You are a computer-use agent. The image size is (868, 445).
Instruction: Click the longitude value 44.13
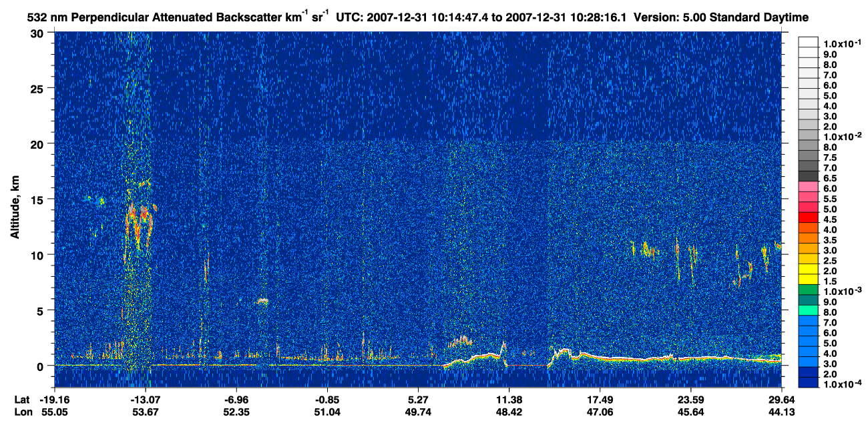click(781, 412)
